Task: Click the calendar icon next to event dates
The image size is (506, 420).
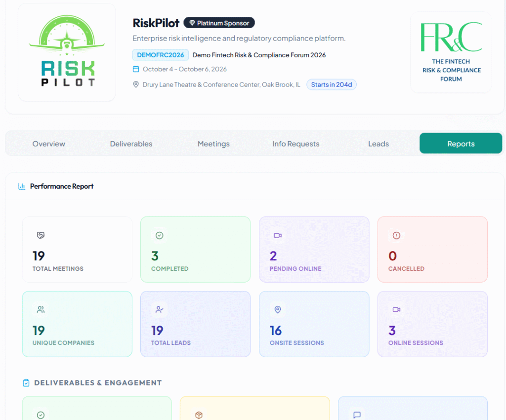Action: coord(136,69)
